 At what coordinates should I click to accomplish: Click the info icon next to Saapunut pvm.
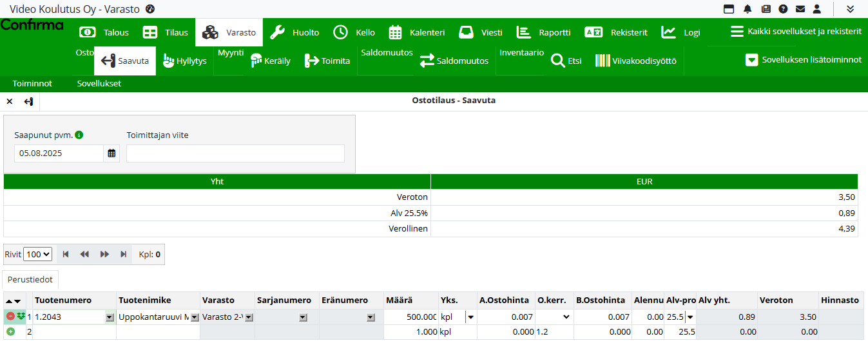pos(79,135)
